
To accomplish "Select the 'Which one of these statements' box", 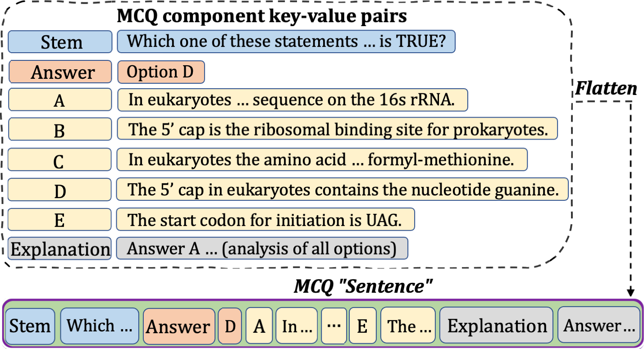I will click(x=286, y=41).
